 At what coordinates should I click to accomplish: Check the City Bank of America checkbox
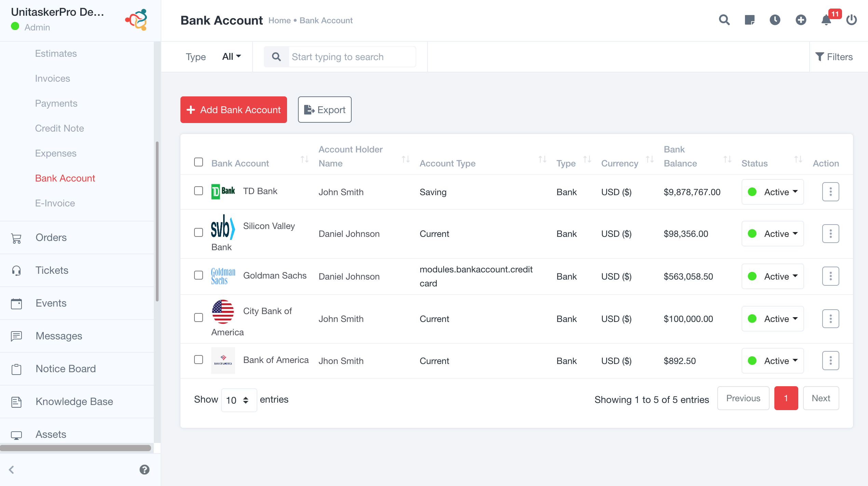pyautogui.click(x=199, y=318)
